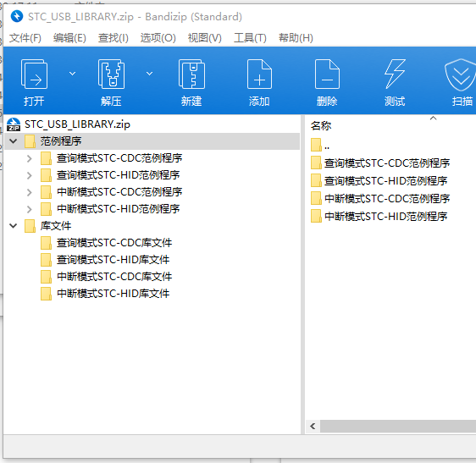Select 查询模式STC-CDC范例程序 tree item
The image size is (476, 463).
coord(119,158)
